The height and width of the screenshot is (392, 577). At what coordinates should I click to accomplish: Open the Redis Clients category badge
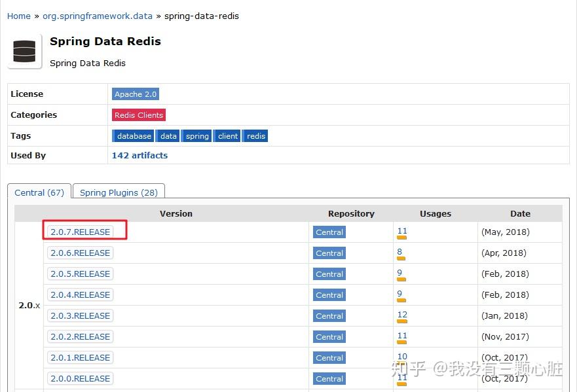coord(138,115)
